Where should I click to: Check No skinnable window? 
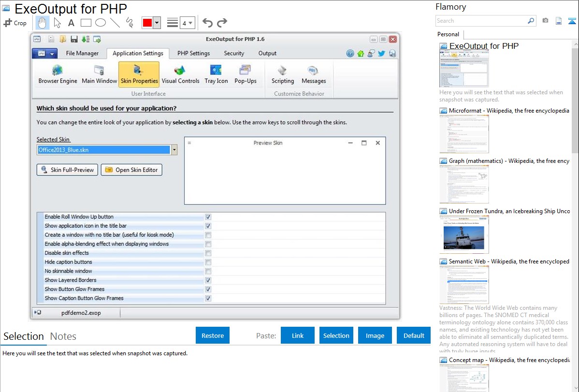[208, 271]
